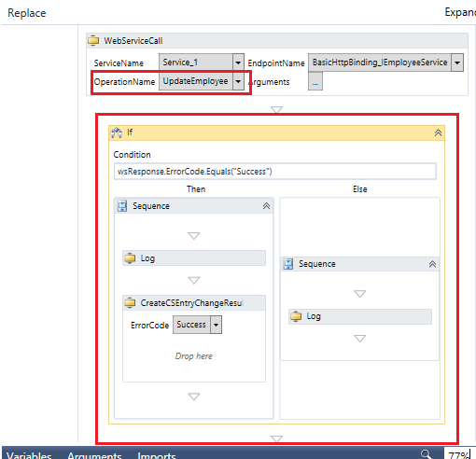This screenshot has height=459, width=476.
Task: Open the OperationName dropdown arrow
Action: pos(238,81)
